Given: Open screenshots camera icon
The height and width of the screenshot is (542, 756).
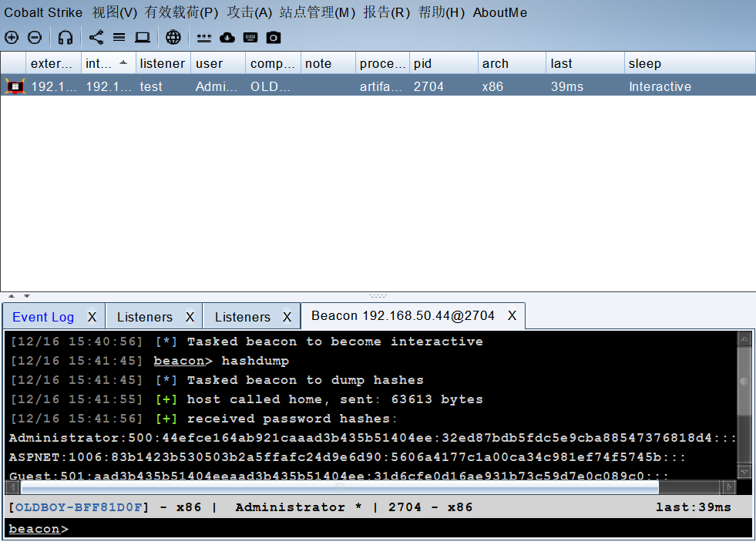Looking at the screenshot, I should 274,38.
